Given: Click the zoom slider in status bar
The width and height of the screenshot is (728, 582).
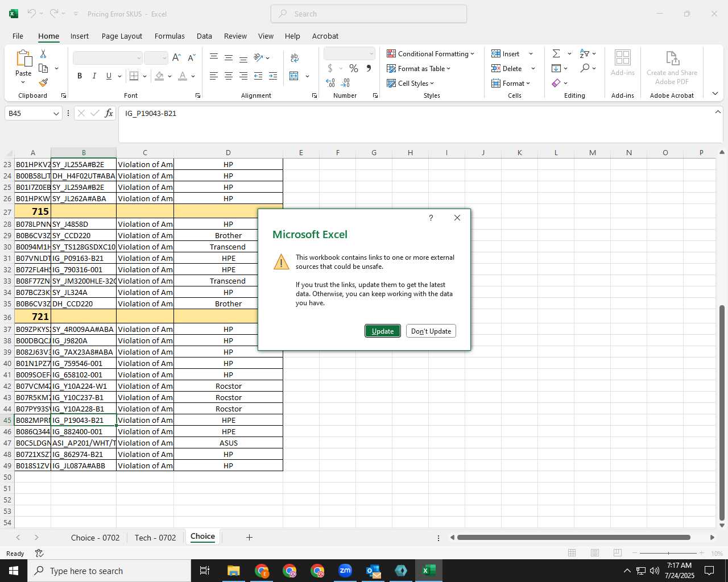Looking at the screenshot, I should pos(668,553).
